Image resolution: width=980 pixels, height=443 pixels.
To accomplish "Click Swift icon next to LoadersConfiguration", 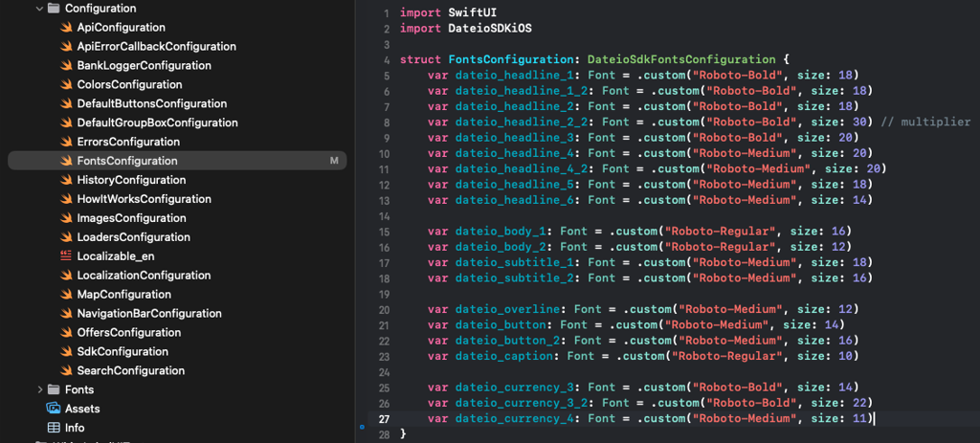I will click(x=66, y=237).
